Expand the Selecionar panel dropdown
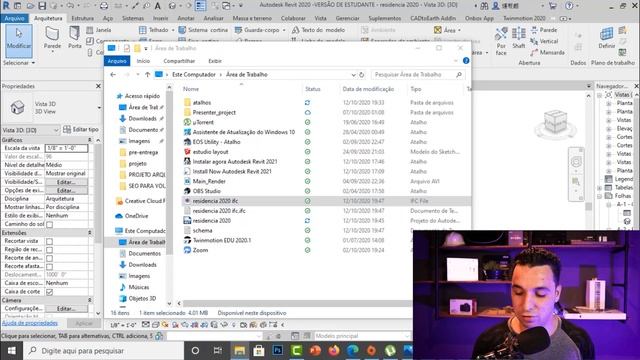Viewport: 640px width, 360px height. 19,63
